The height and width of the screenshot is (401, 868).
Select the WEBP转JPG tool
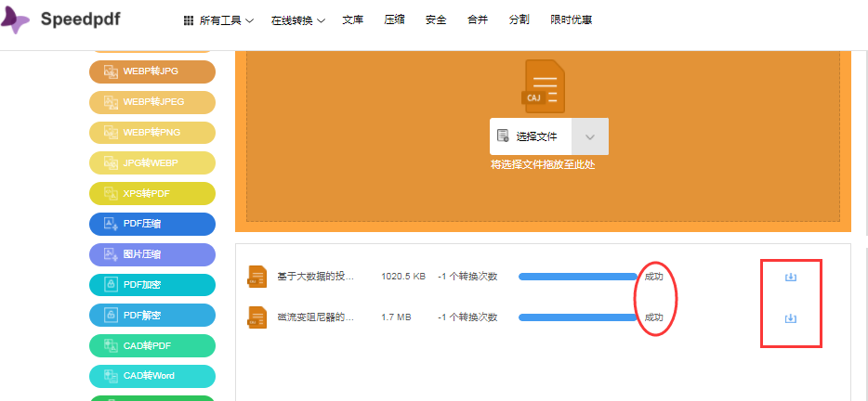pos(152,71)
